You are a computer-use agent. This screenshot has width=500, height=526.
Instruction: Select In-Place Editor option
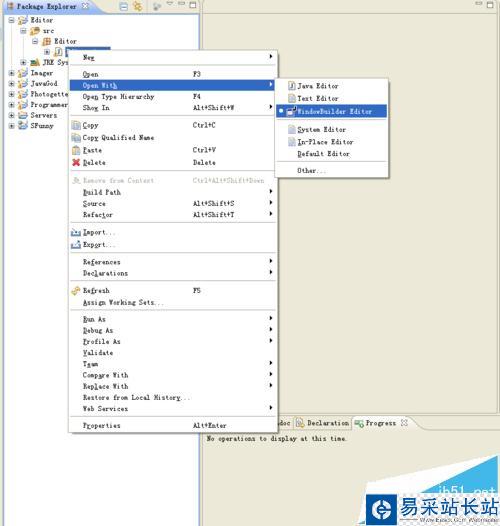pos(332,142)
